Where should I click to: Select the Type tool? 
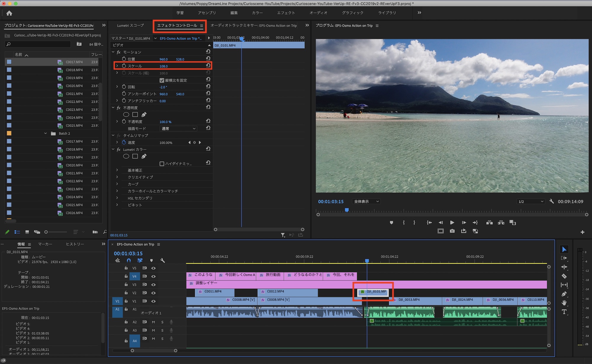[564, 312]
